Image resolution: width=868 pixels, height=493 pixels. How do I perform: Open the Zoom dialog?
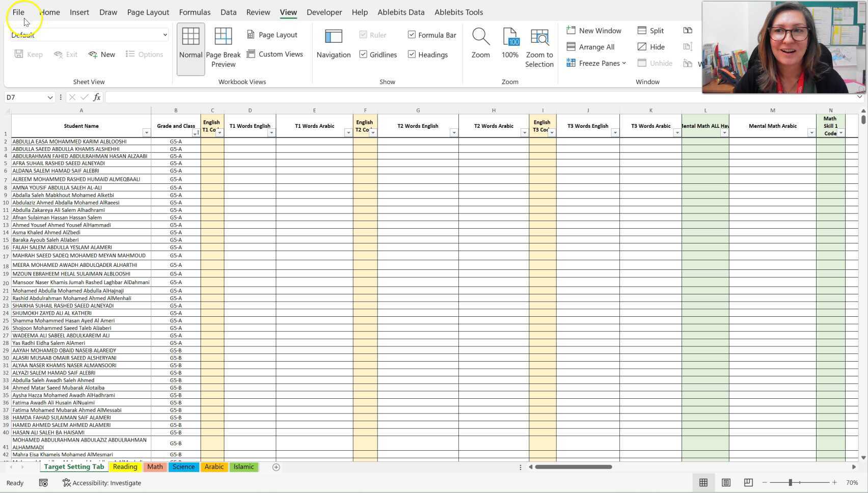(480, 44)
